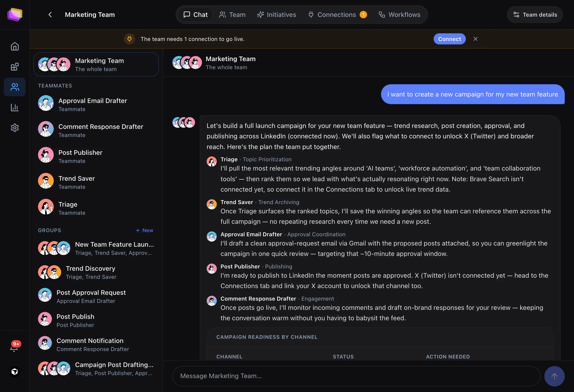574x392 pixels.
Task: Click 'Publishing' role label
Action: 278,266
